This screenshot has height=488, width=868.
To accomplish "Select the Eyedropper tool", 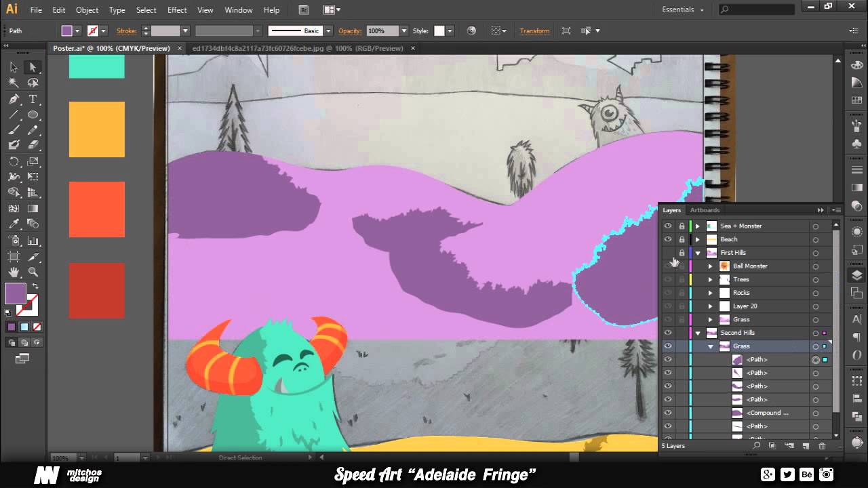I will 14,224.
